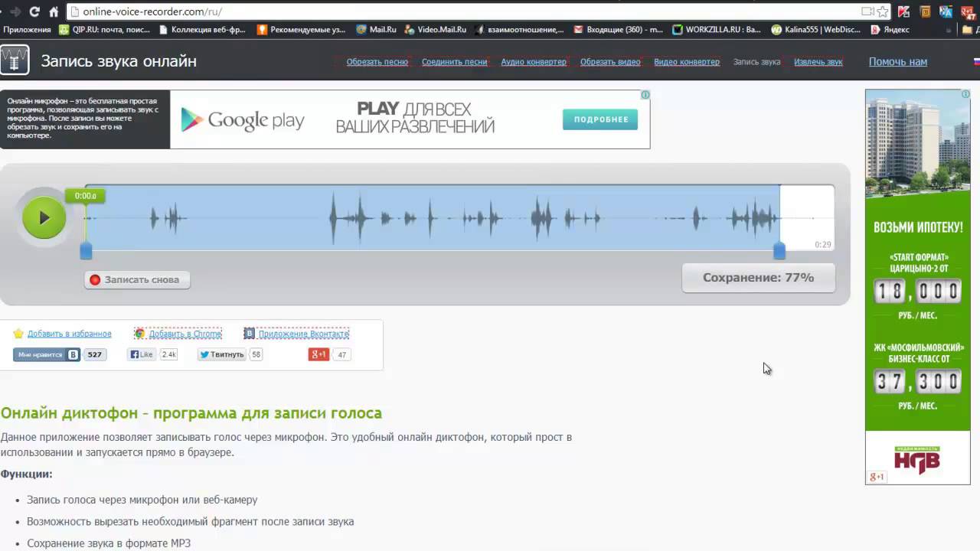Click the left trim handle on waveform
The image size is (980, 551).
coord(86,250)
